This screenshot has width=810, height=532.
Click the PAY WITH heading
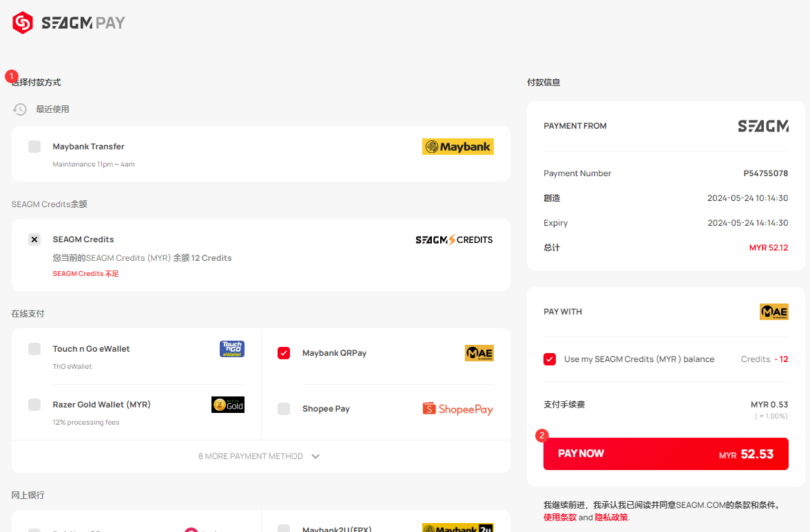click(563, 312)
